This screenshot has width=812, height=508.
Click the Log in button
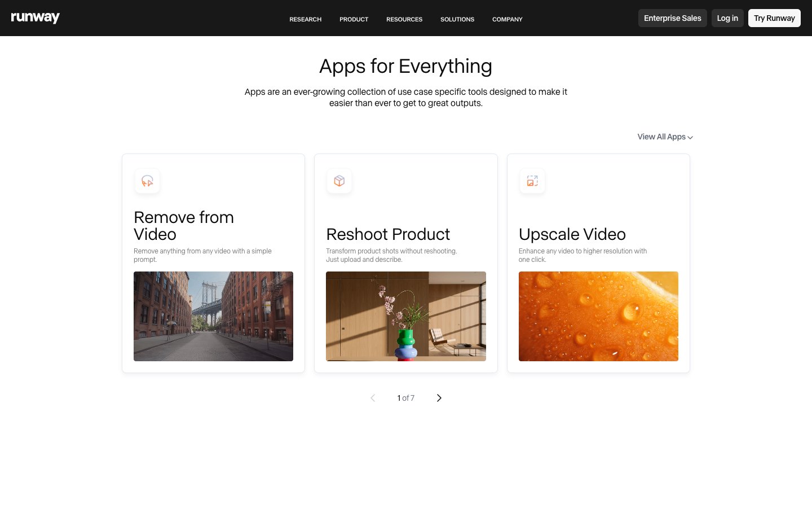(727, 17)
